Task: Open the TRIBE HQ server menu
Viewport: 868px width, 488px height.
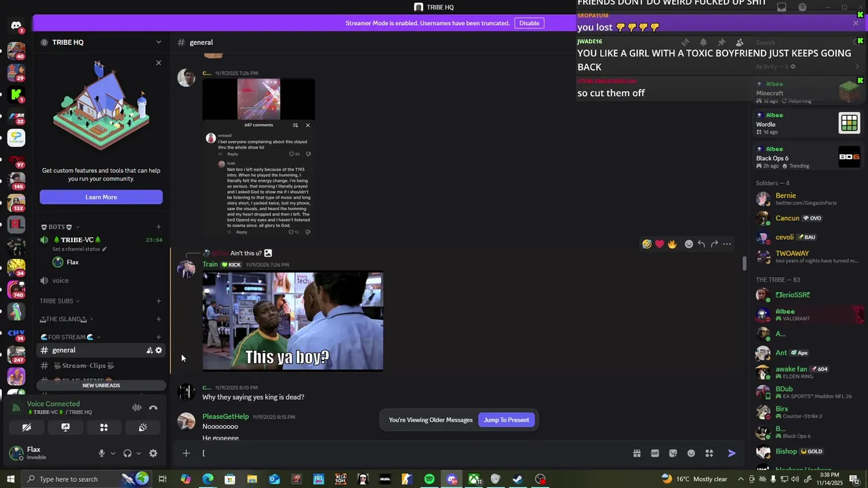Action: [x=101, y=42]
